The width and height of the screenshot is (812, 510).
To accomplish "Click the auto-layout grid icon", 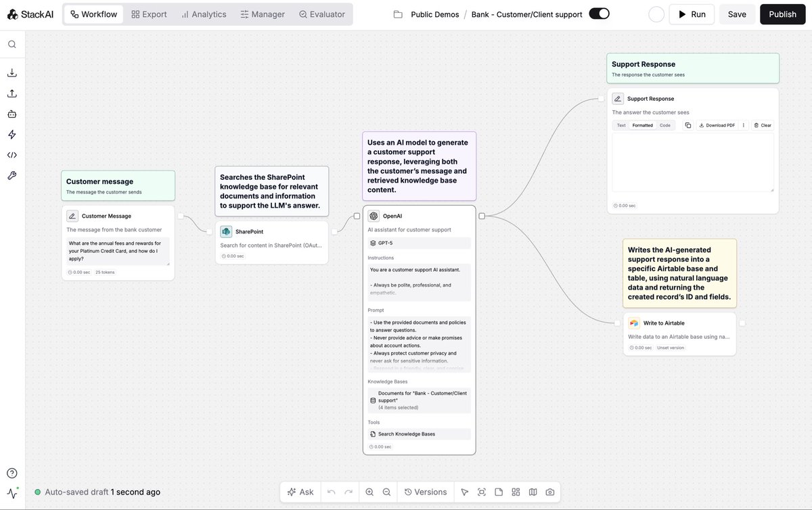I will pyautogui.click(x=516, y=492).
